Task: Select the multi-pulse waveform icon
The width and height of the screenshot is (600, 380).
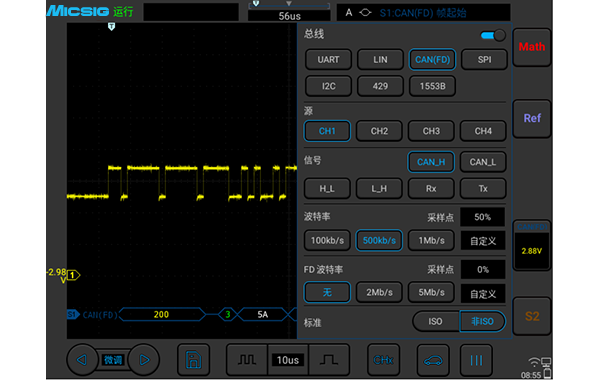Action: pyautogui.click(x=247, y=360)
